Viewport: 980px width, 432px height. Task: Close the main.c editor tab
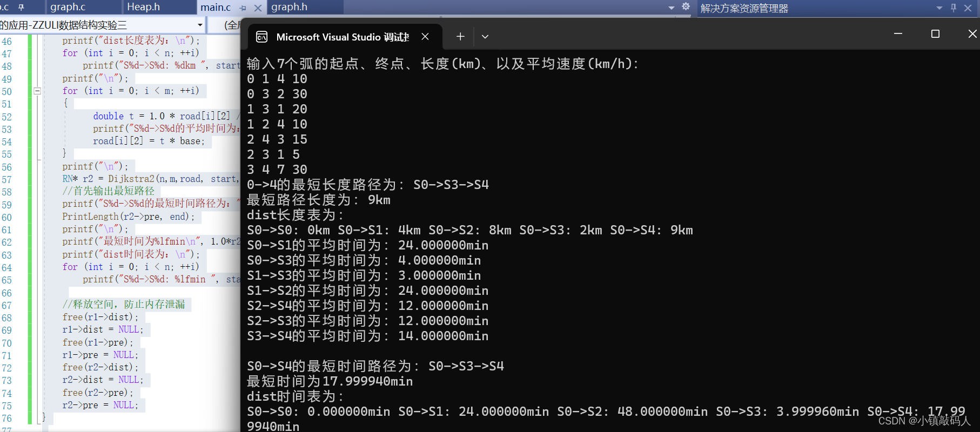point(258,8)
